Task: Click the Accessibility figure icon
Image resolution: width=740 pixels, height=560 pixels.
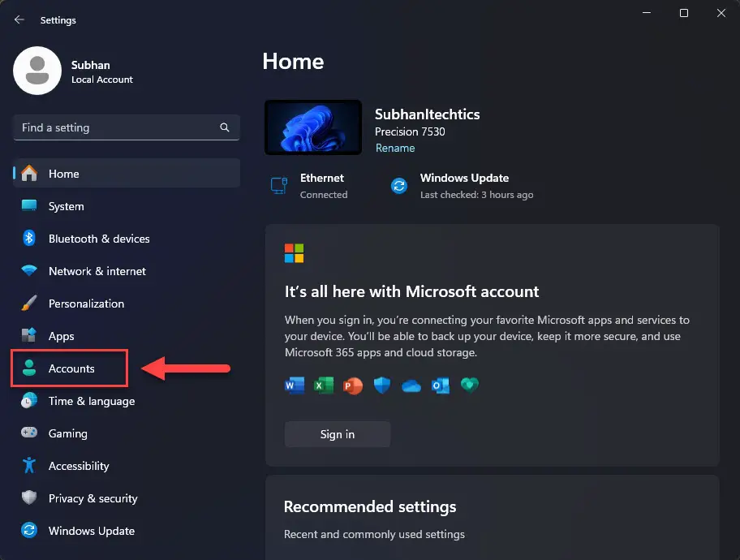Action: click(29, 465)
